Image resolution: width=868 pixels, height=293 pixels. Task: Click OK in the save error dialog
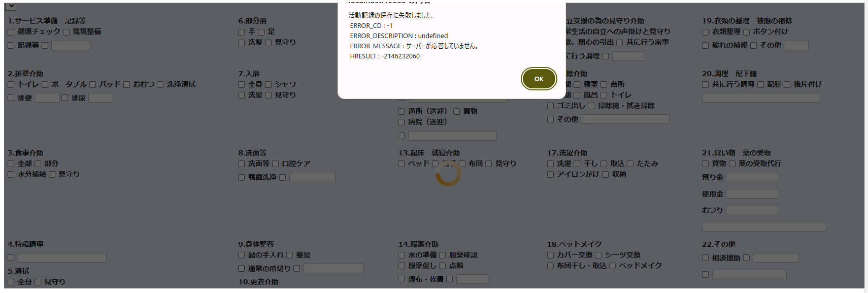pyautogui.click(x=539, y=79)
